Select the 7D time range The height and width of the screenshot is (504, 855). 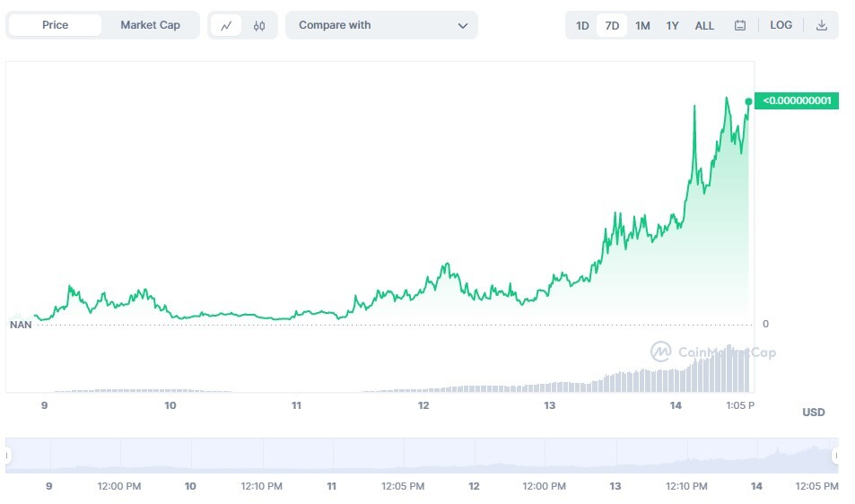pos(612,26)
